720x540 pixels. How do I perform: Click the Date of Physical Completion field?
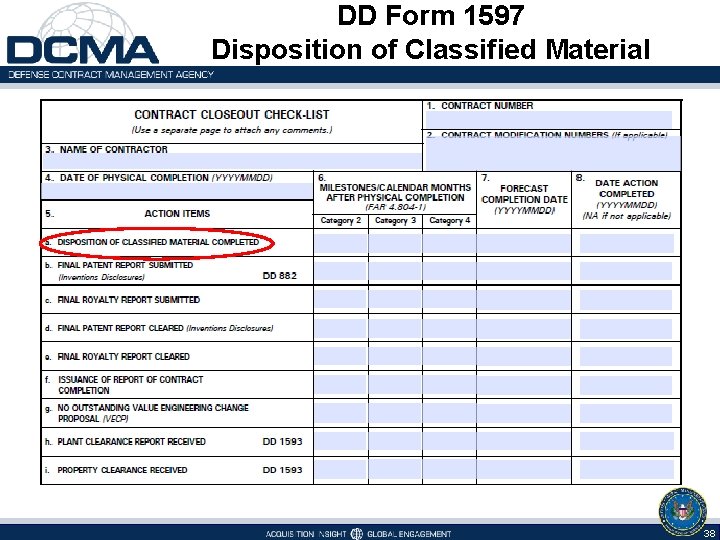click(x=177, y=191)
